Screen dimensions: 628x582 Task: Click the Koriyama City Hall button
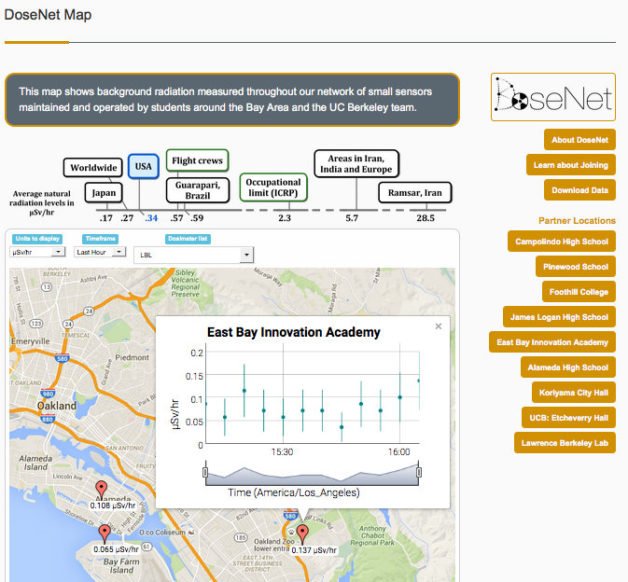[574, 393]
